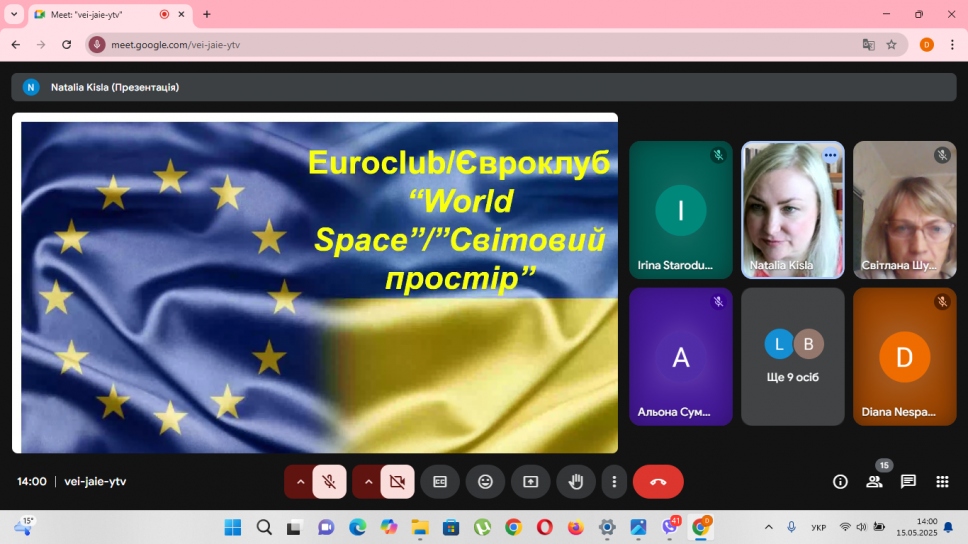
Task: Open Viber from taskbar
Action: [x=670, y=527]
